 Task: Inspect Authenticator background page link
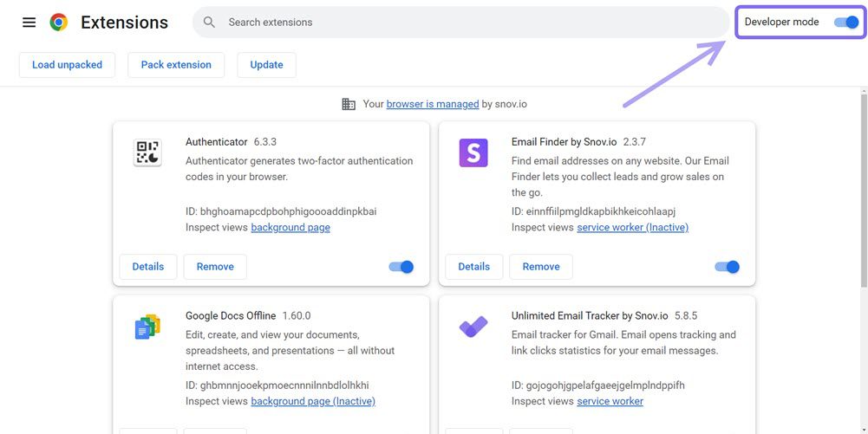click(290, 227)
